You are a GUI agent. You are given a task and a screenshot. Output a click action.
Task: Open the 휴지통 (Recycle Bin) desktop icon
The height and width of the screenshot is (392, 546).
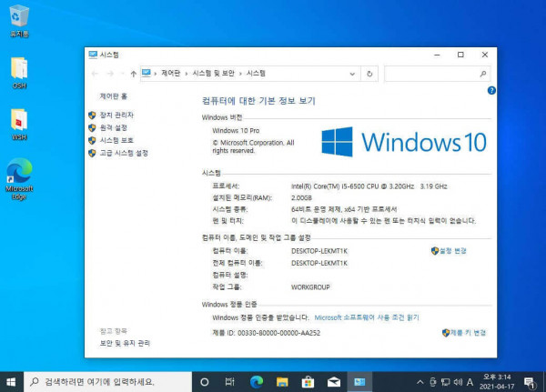point(19,21)
